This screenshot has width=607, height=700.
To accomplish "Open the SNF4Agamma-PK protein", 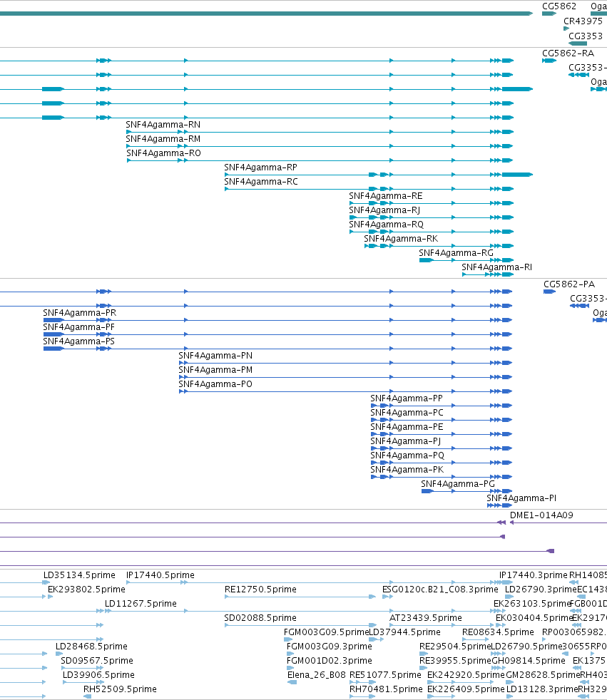I will (x=407, y=470).
